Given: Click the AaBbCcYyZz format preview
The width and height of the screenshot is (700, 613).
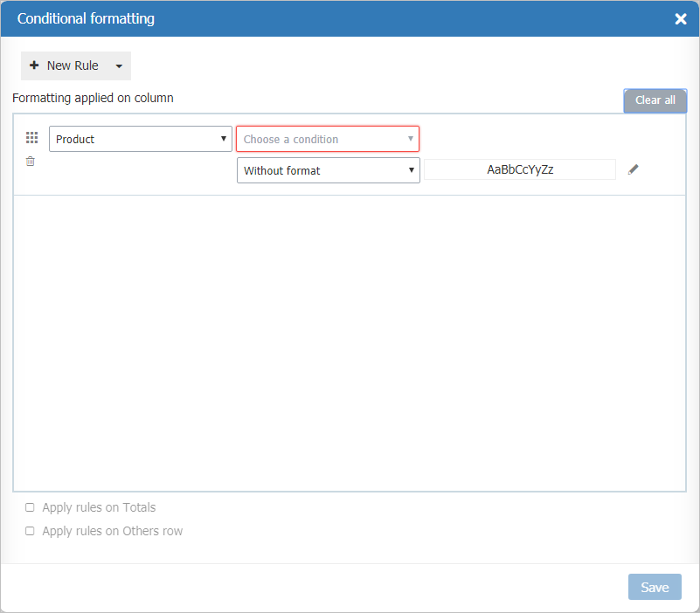Looking at the screenshot, I should (519, 169).
